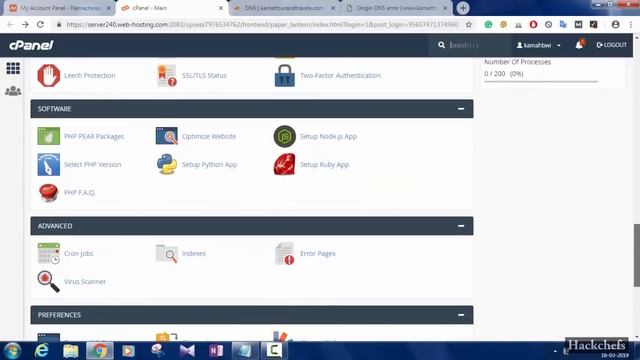The height and width of the screenshot is (360, 640).
Task: Open the Setup Node.js App icon
Action: 284,136
